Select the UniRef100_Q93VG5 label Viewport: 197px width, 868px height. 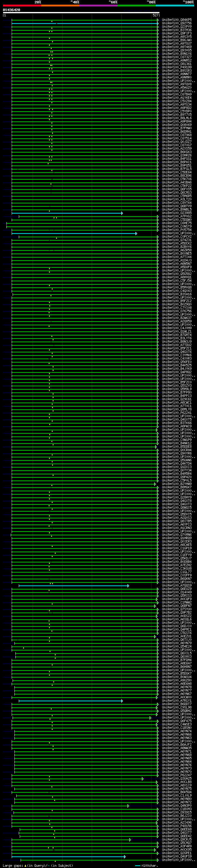(177, 50)
